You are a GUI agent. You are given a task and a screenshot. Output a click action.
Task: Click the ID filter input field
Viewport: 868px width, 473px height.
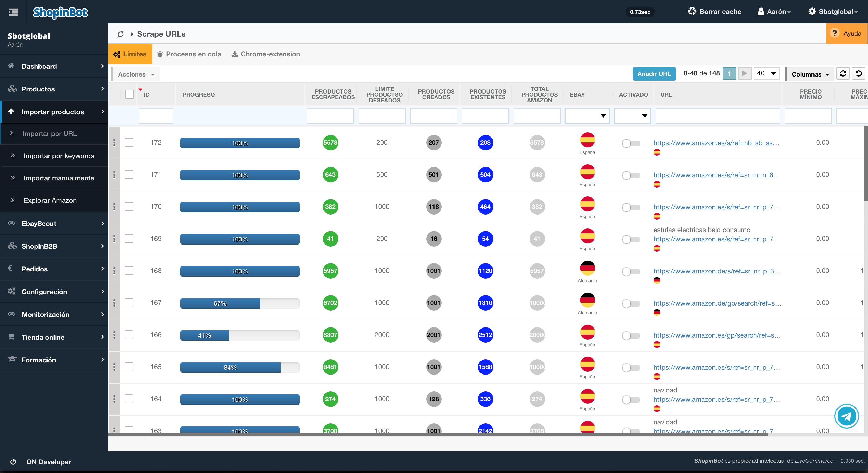pos(156,116)
